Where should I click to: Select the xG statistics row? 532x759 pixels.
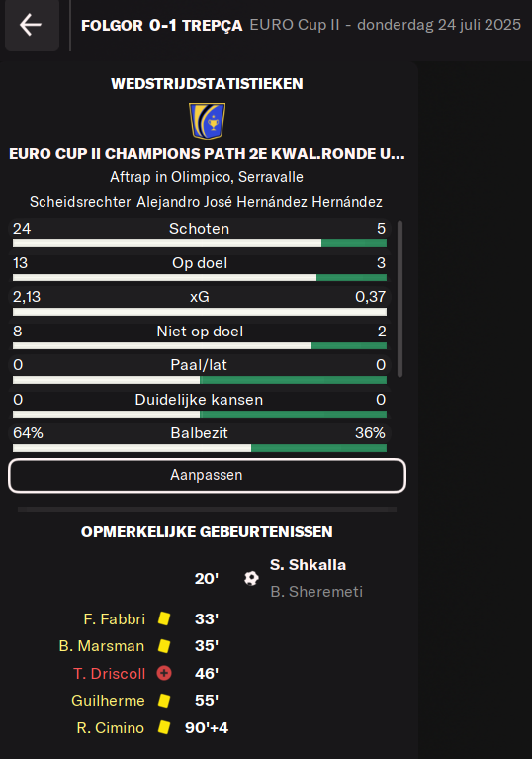coord(200,302)
